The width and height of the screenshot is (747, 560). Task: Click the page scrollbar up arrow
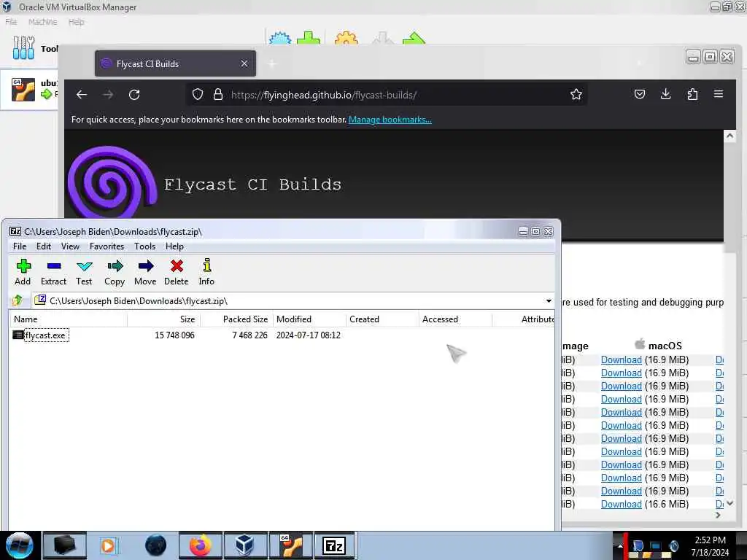tap(729, 136)
